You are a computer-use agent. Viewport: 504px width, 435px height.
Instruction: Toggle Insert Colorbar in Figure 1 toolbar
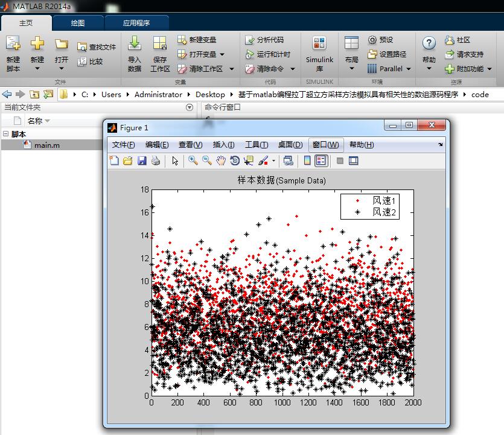pyautogui.click(x=307, y=160)
